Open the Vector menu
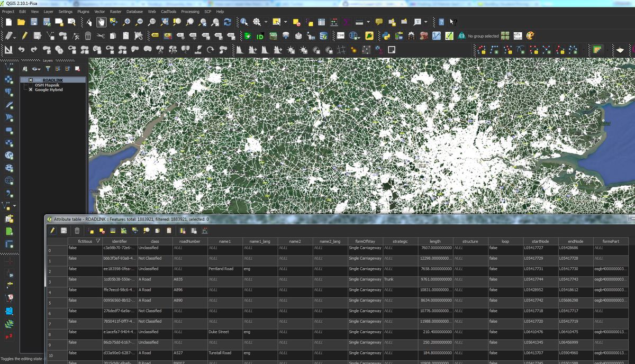The width and height of the screenshot is (635, 364). pos(99,11)
